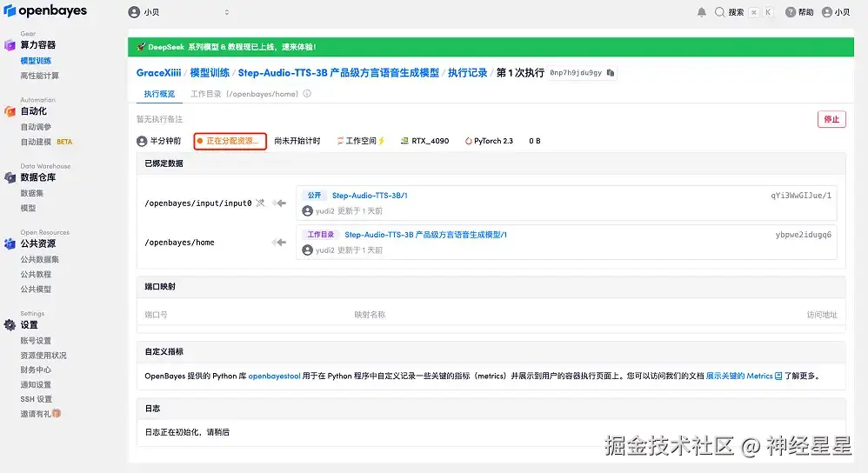This screenshot has height=473, width=868.
Task: Open 公共教程 in sidebar
Action: pos(36,274)
